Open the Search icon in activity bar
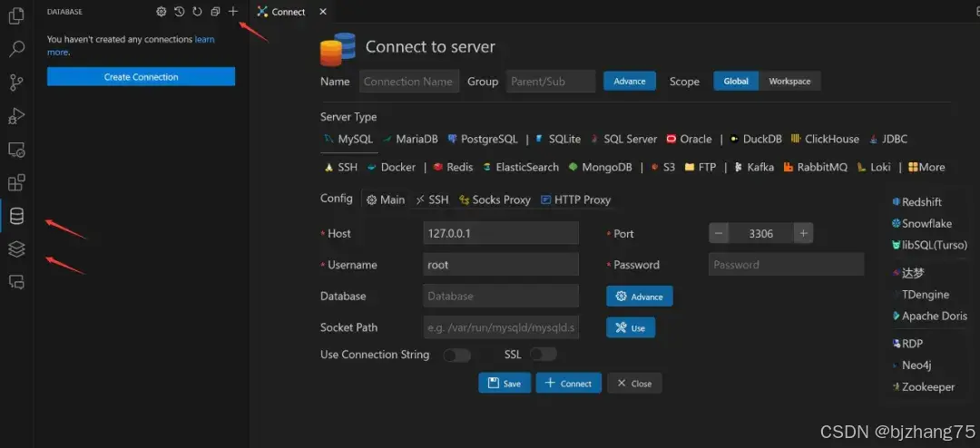This screenshot has height=448, width=980. [x=16, y=49]
